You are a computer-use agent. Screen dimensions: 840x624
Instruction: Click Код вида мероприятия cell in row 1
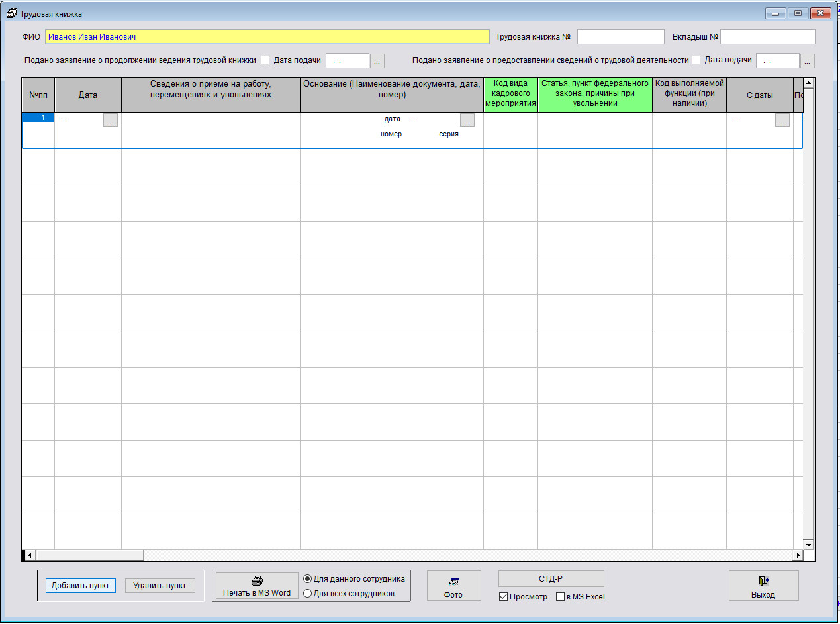click(510, 130)
